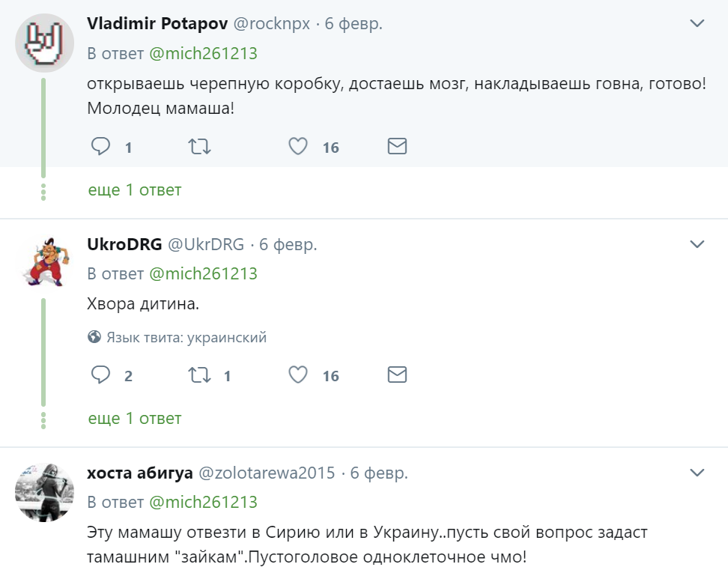The image size is (728, 582).
Task: Retweet Vladimir Potapov's tweet
Action: point(198,146)
